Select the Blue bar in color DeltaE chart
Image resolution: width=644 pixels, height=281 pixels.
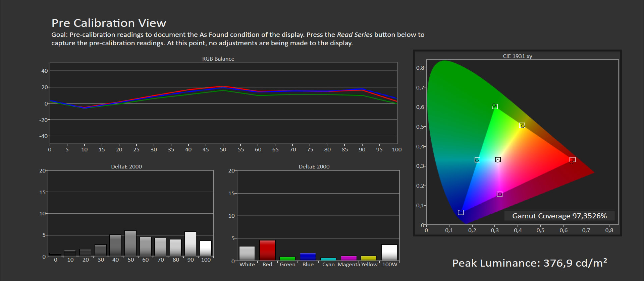(308, 257)
